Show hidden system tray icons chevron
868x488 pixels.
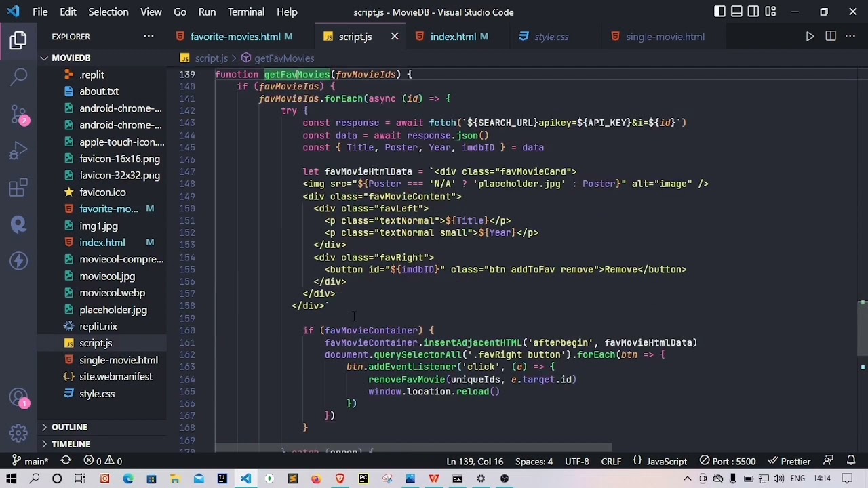(687, 479)
